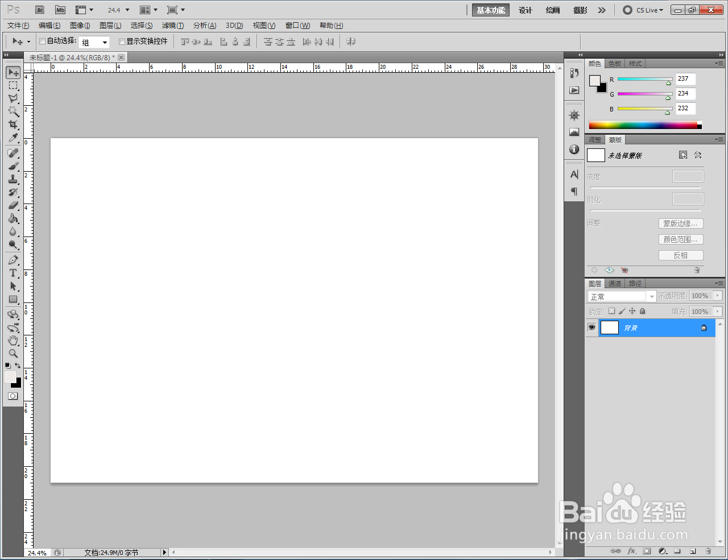
Task: Click the R value field 237
Action: point(685,79)
